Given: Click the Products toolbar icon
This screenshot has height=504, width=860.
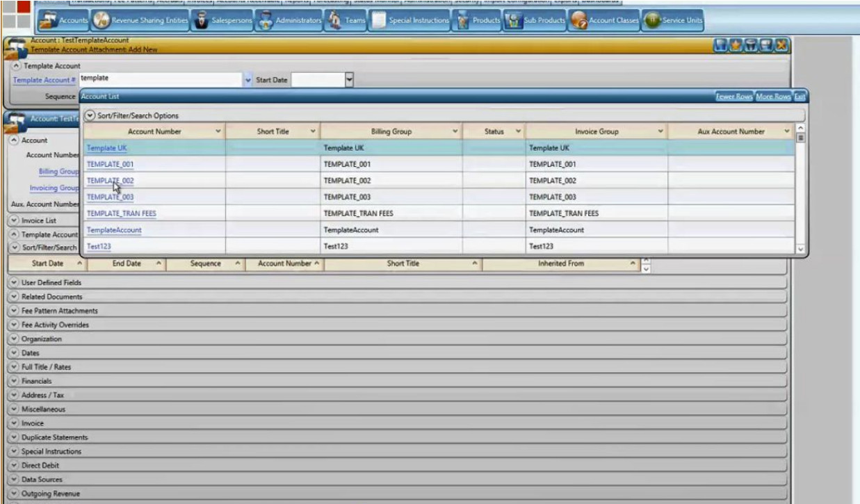Looking at the screenshot, I should [x=478, y=21].
